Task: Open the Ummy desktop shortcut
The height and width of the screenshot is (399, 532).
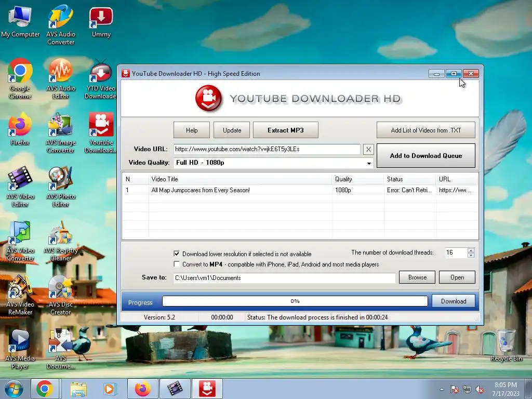Action: (x=101, y=22)
